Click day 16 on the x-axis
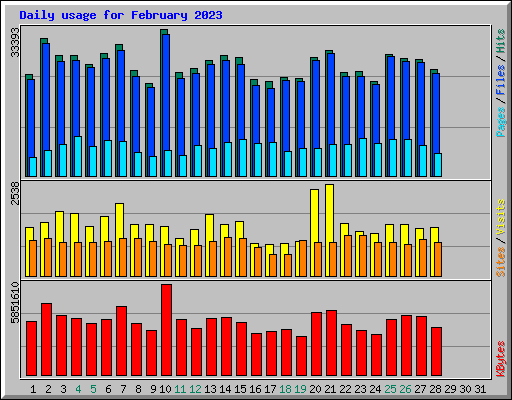The width and height of the screenshot is (512, 400). 255,389
